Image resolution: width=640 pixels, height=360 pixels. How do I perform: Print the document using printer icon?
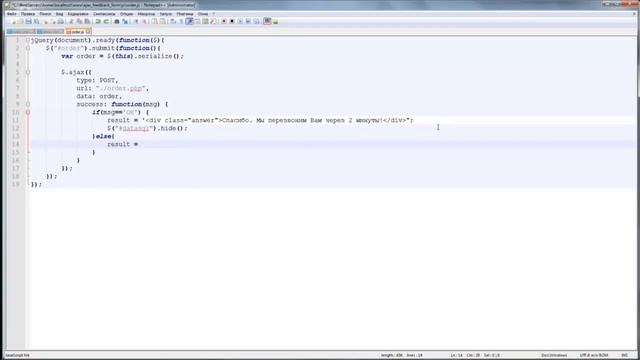[60, 21]
